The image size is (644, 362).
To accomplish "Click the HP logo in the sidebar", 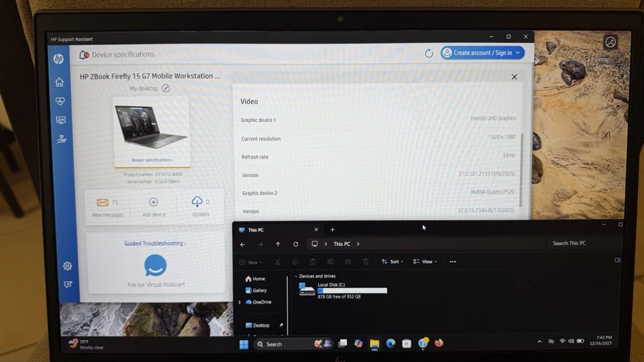I will (x=58, y=59).
